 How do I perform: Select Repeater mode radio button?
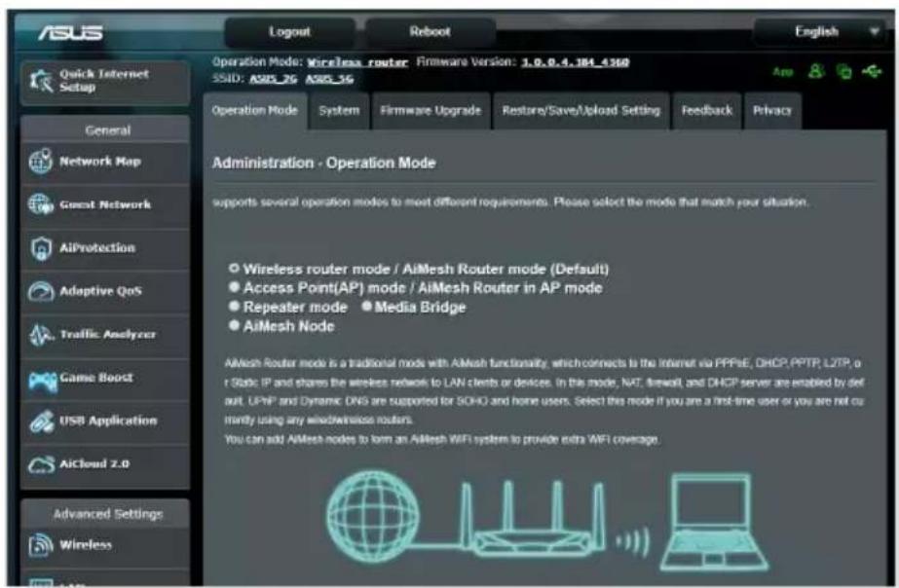[234, 306]
